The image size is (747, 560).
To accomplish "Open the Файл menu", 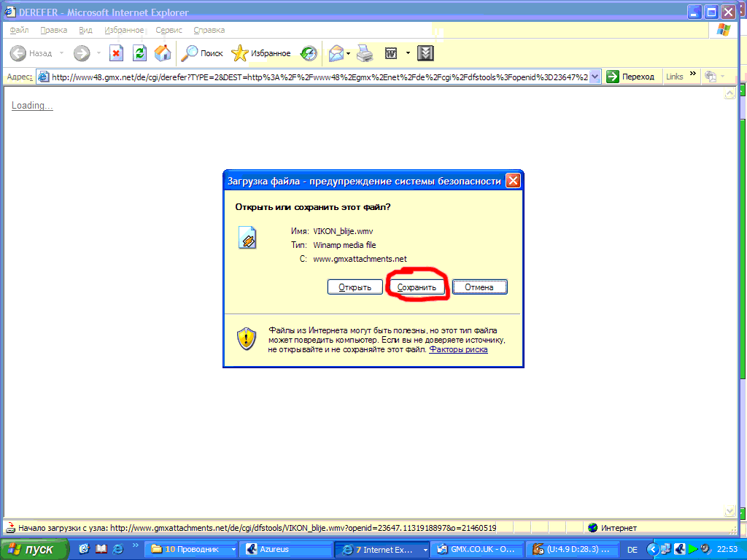I will point(20,30).
